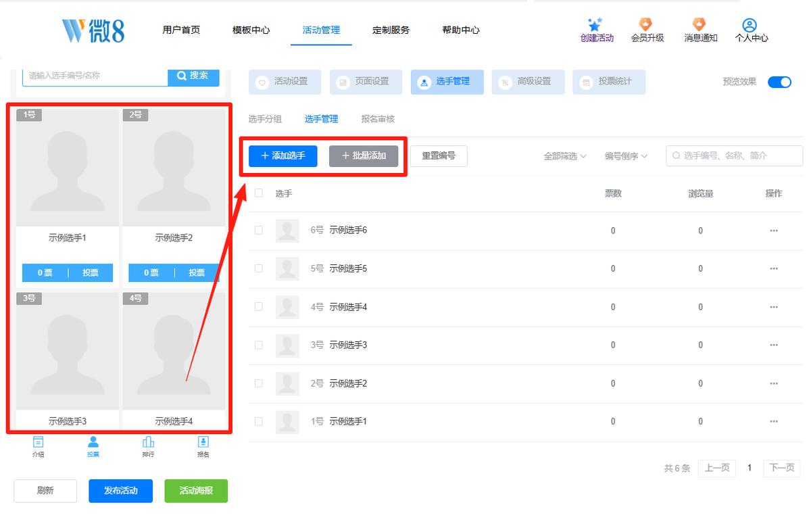Click the 添加选手 button
Screen dimensions: 811x532
pos(283,156)
